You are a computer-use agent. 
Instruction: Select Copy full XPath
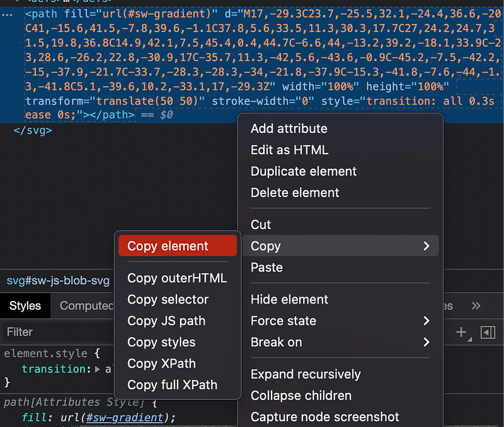point(178,385)
